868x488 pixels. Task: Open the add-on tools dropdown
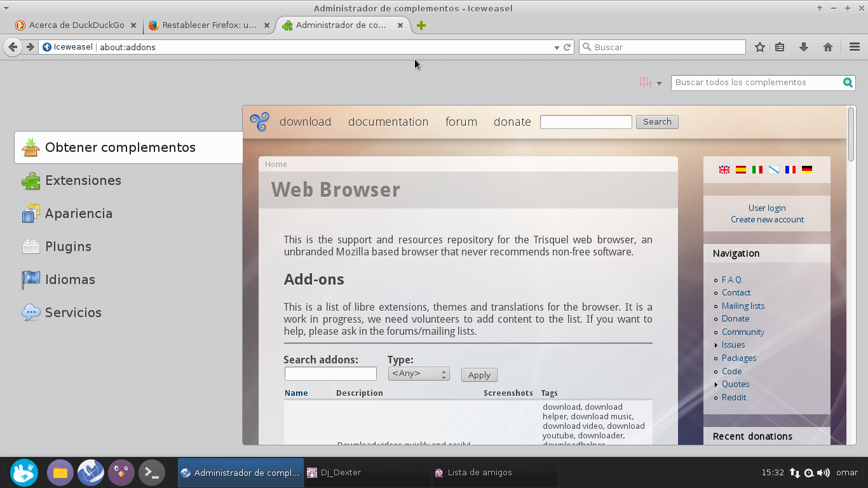point(651,83)
